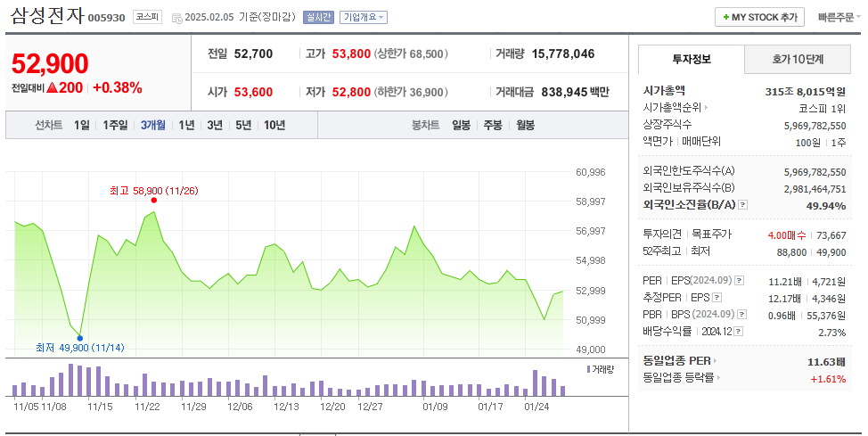
Task: Click the 52주최고 88,800 value
Action: coord(791,252)
